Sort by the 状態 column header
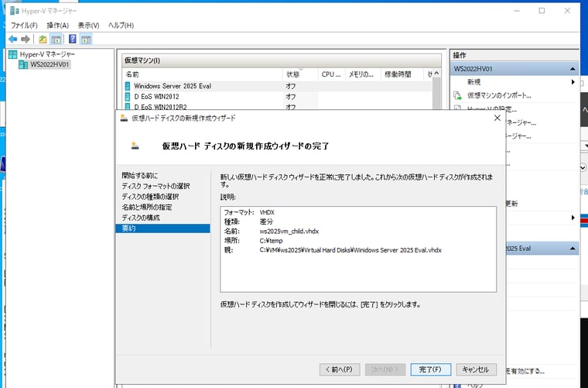The width and height of the screenshot is (588, 388). click(x=300, y=74)
